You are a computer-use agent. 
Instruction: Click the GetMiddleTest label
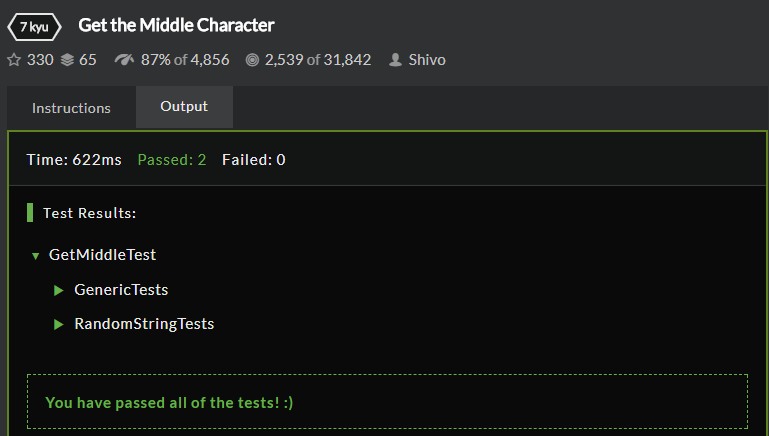point(102,255)
